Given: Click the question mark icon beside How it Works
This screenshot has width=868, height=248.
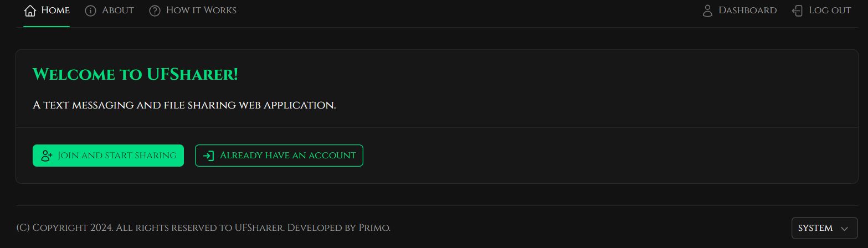Looking at the screenshot, I should 155,11.
